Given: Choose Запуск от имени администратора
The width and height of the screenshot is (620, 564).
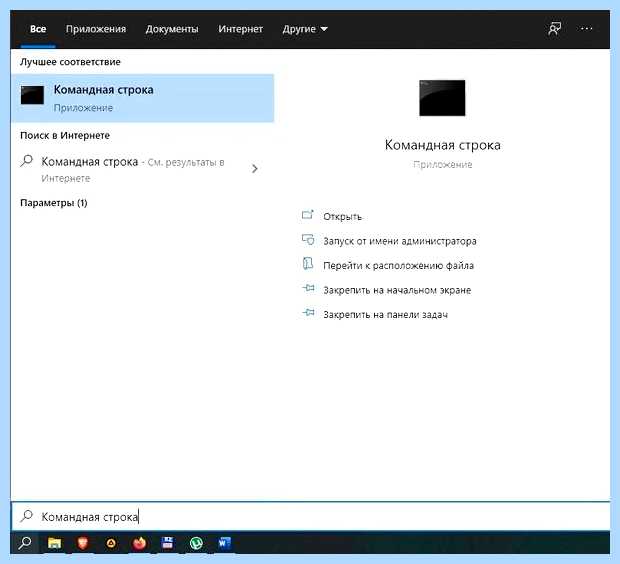Looking at the screenshot, I should [x=400, y=241].
